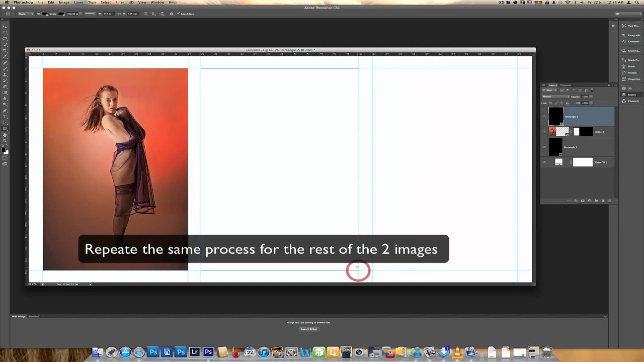Viewport: 644px width, 362px height.
Task: Open the Tool Presets panel icon
Action: tap(624, 26)
